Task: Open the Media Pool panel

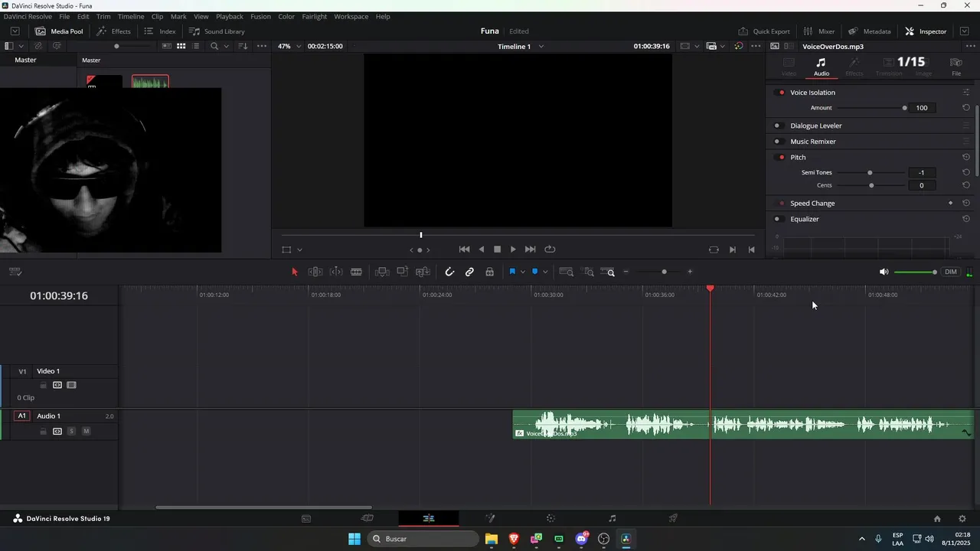Action: pos(59,31)
